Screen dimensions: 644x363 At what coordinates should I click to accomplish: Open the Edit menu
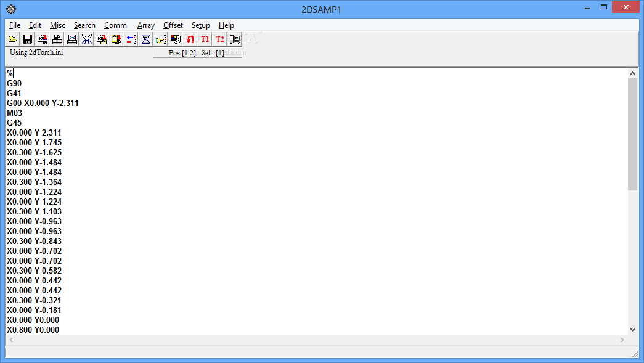[x=35, y=25]
